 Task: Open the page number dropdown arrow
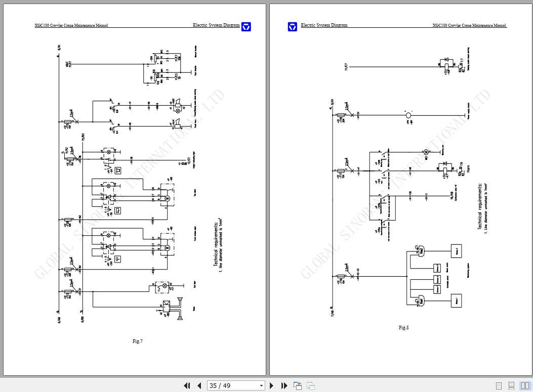pos(261,385)
